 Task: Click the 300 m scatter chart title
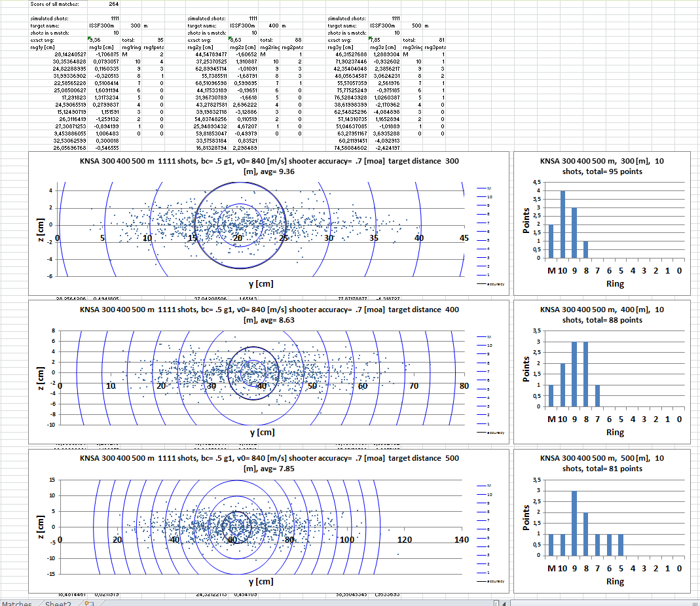click(x=269, y=166)
